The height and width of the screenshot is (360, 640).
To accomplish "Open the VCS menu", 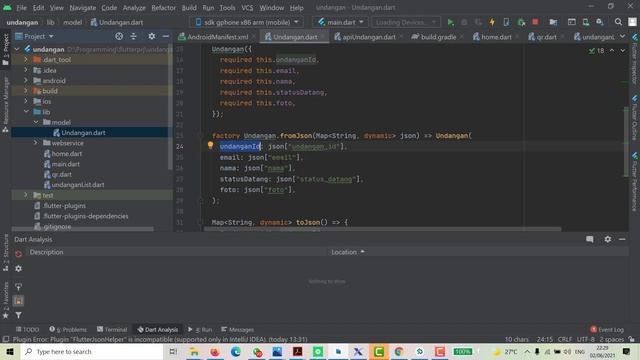I will click(x=247, y=8).
